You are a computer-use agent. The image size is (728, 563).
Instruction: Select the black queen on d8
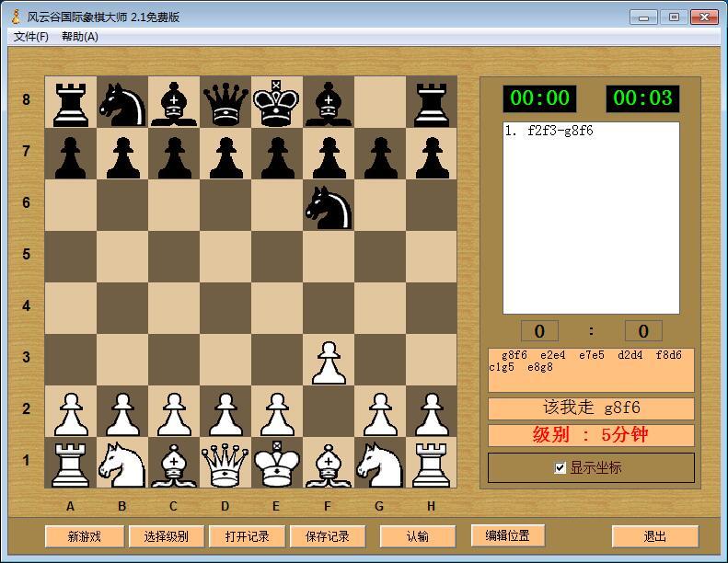point(225,103)
